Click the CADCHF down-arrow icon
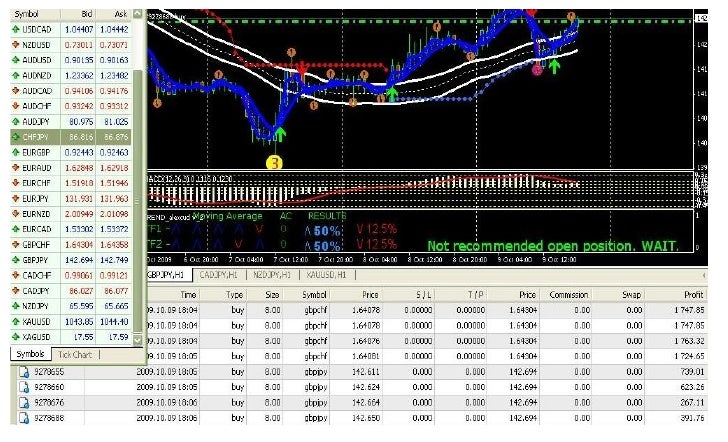 pos(15,275)
